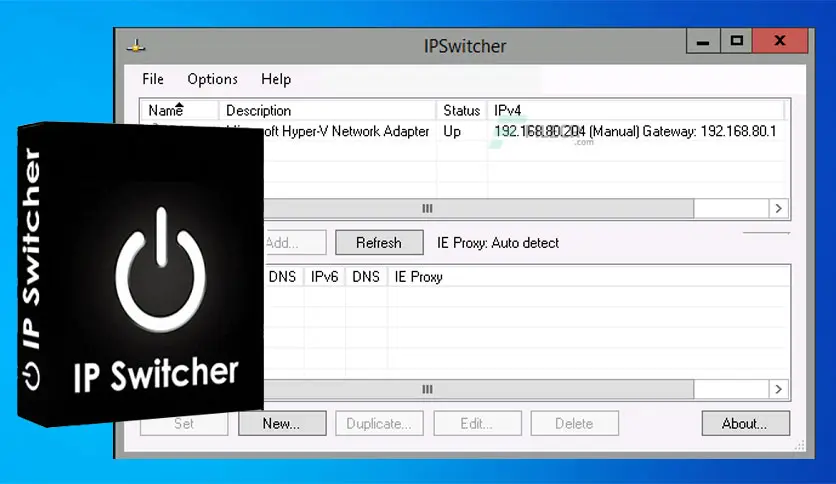Click the Delete button
Image resolution: width=836 pixels, height=484 pixels.
coord(574,423)
